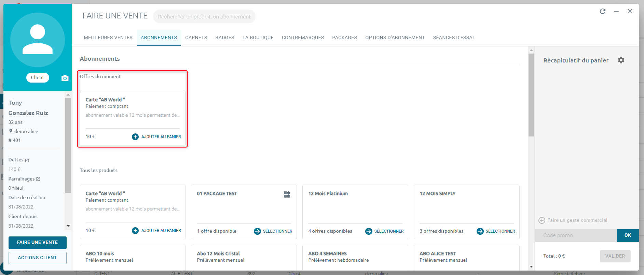Screen dimensions: 644x275
Task: Click the 140 € debt amount
Action: pos(14,170)
